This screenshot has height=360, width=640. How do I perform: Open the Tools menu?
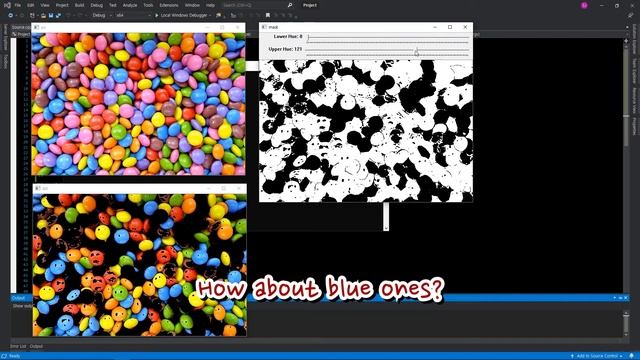pos(148,5)
